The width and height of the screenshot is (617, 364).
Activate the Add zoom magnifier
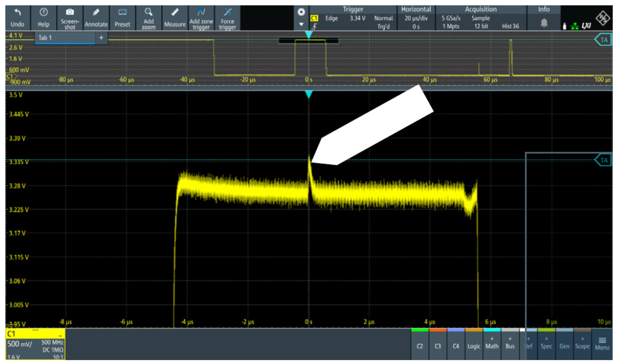point(148,12)
